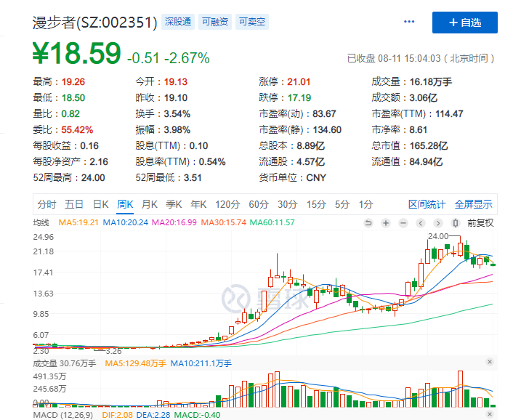
Task: Click the 最低 value 18.50
Action: [73, 98]
